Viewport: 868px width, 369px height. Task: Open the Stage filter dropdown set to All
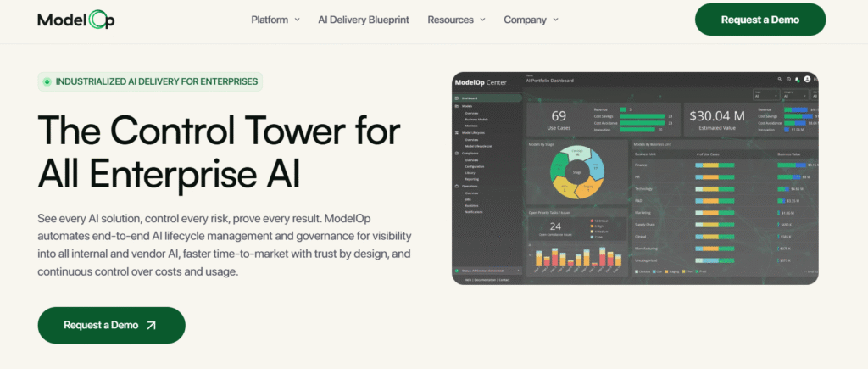766,95
